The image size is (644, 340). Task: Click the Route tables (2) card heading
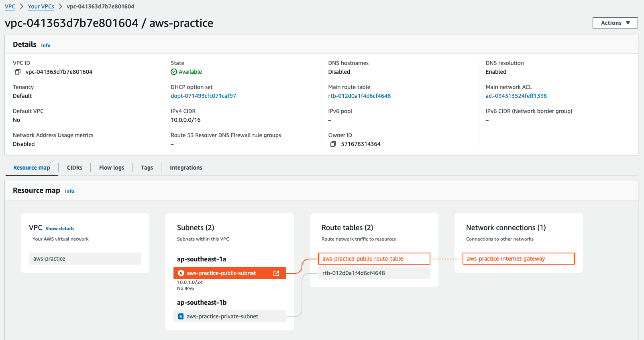[347, 228]
